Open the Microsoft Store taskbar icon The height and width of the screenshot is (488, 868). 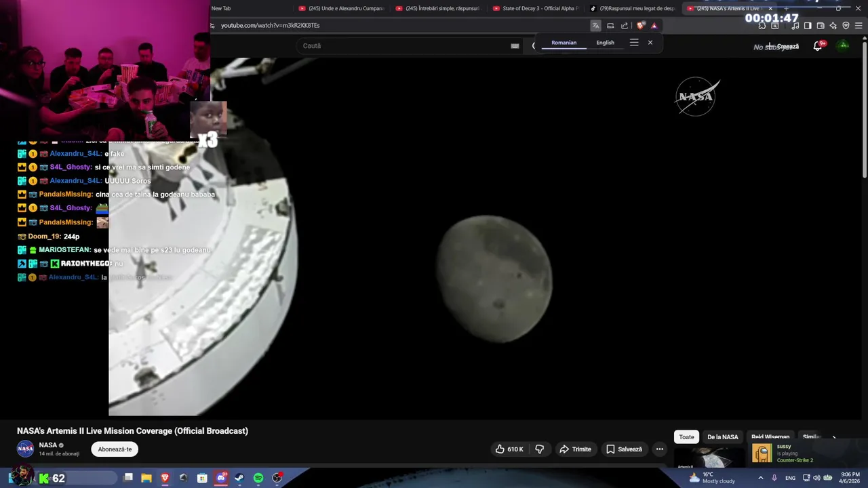[202, 478]
